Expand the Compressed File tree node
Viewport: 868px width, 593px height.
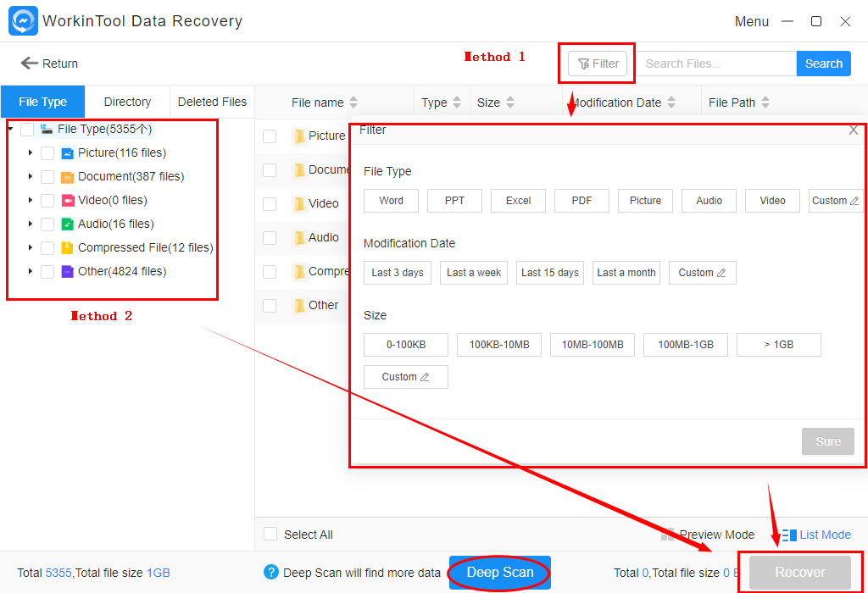[x=31, y=247]
